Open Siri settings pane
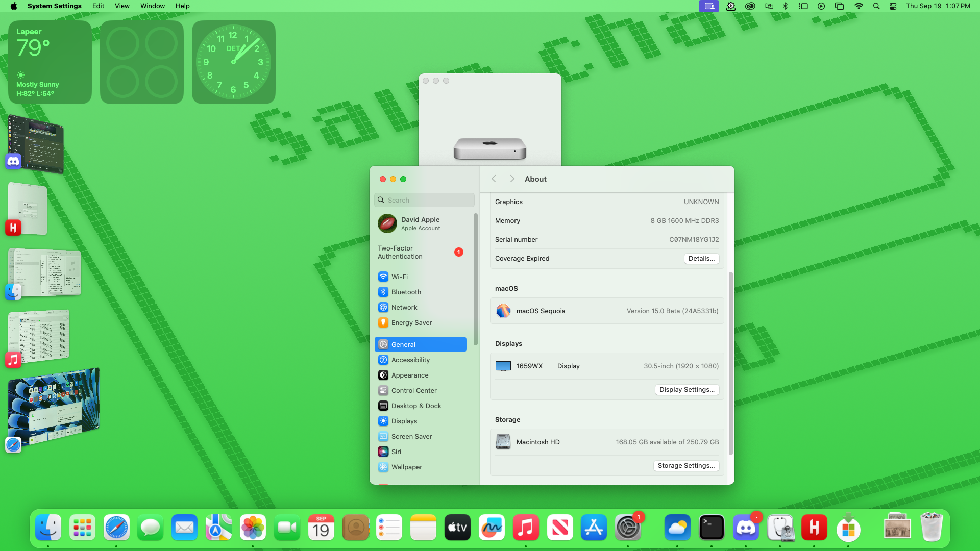This screenshot has width=980, height=551. (396, 452)
